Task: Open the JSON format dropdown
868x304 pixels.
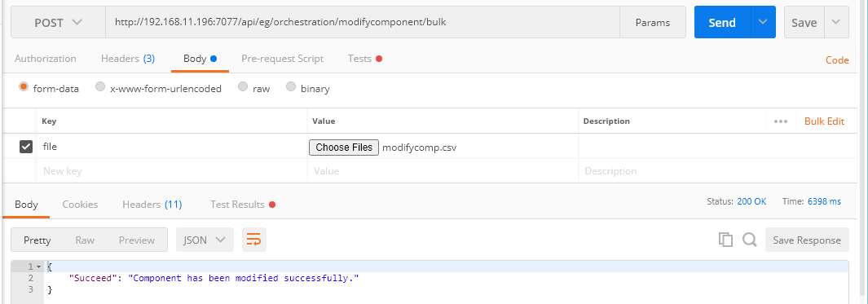Action: click(x=205, y=240)
